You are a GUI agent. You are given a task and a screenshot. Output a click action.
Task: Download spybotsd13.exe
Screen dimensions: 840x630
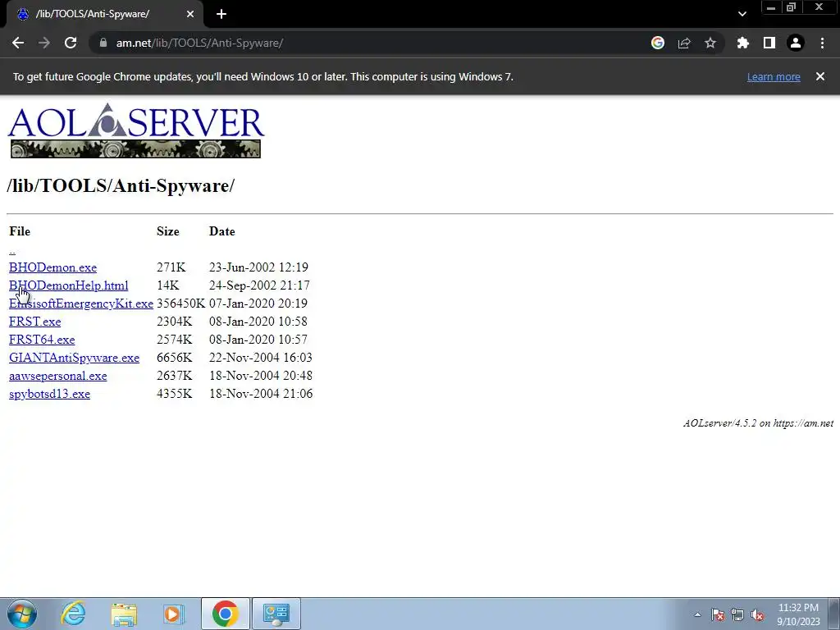coord(49,395)
